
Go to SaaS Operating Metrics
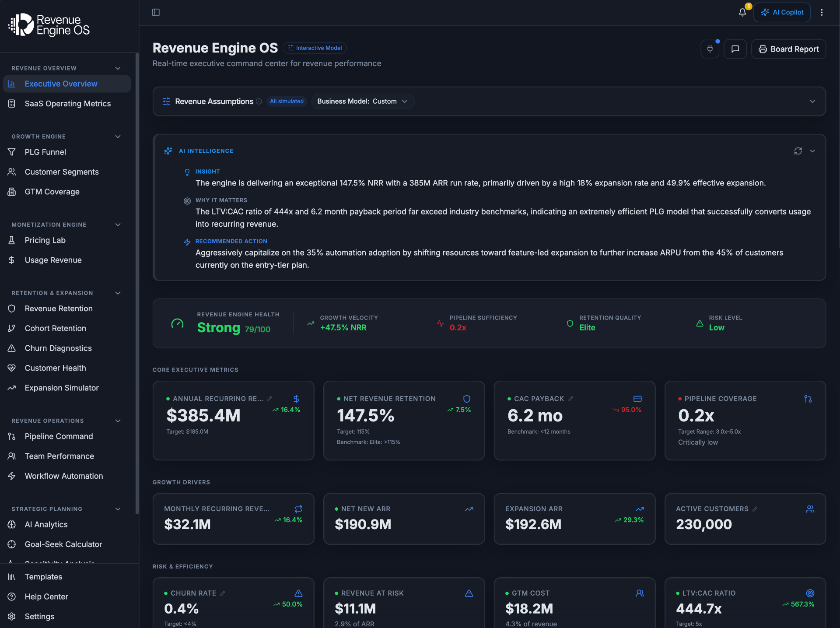click(x=67, y=104)
